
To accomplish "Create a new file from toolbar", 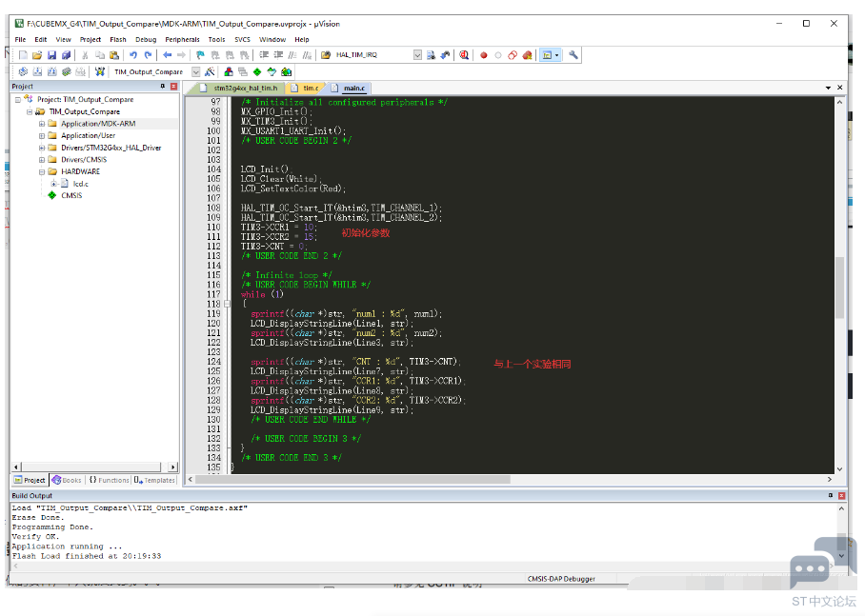I will (23, 55).
